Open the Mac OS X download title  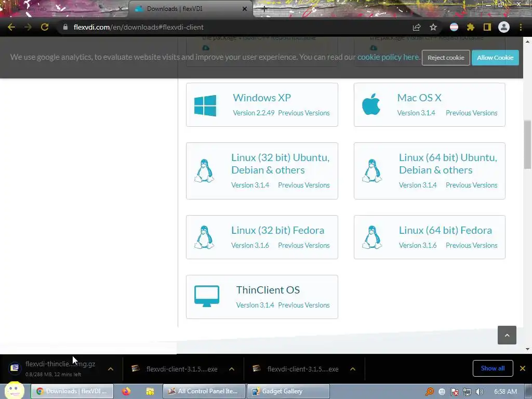(x=419, y=98)
